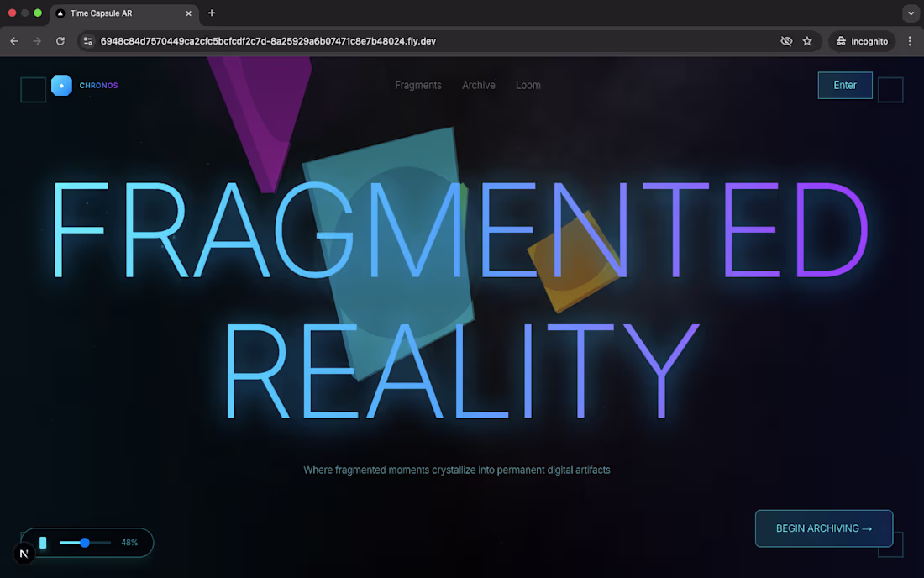The image size is (924, 578).
Task: Reload the page
Action: [x=60, y=41]
